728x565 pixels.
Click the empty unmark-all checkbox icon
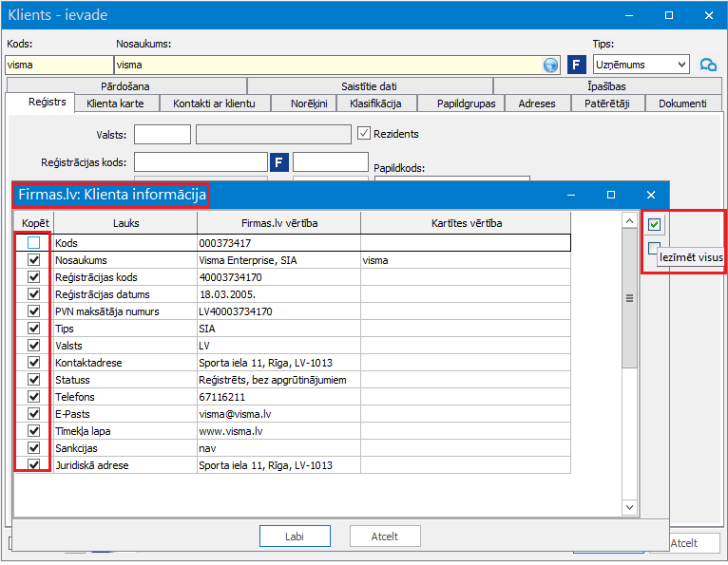(x=654, y=248)
